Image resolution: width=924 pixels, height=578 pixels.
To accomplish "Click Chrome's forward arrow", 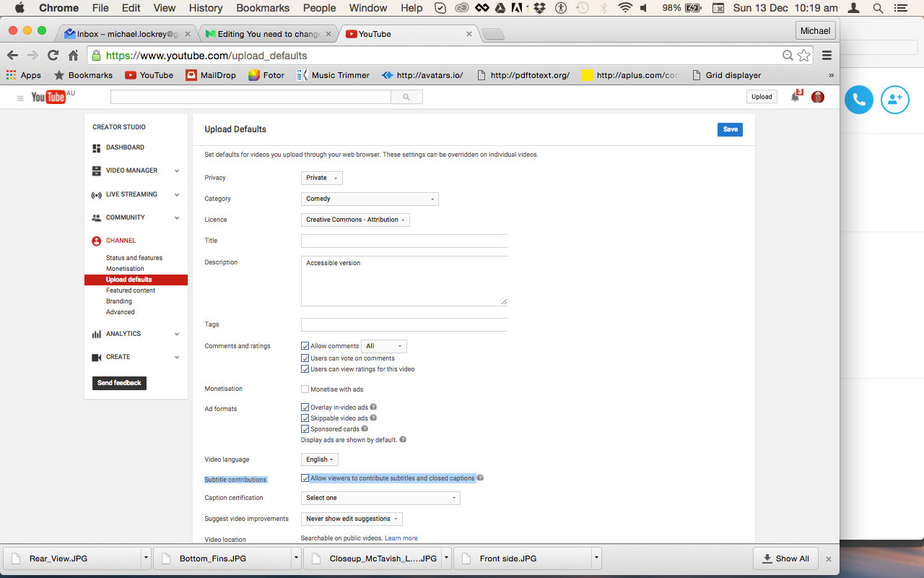I will tap(33, 56).
